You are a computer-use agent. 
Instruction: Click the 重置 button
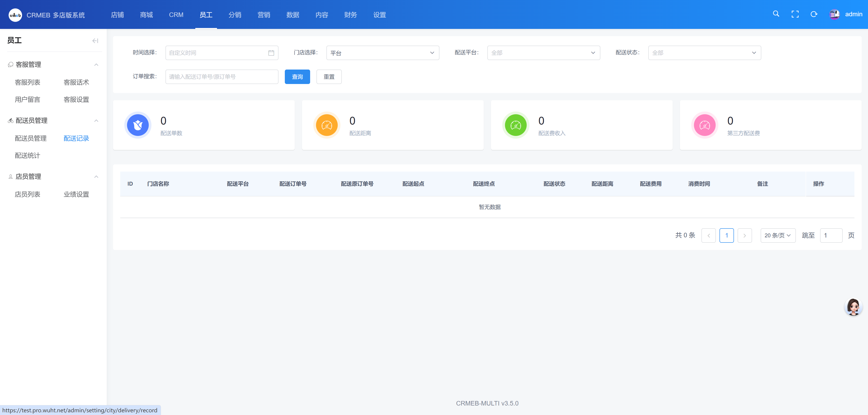point(328,77)
